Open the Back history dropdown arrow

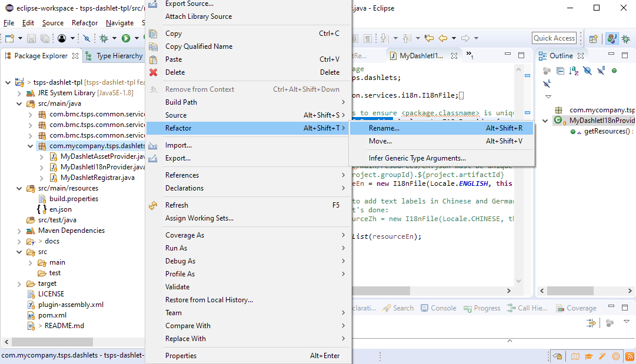click(454, 38)
